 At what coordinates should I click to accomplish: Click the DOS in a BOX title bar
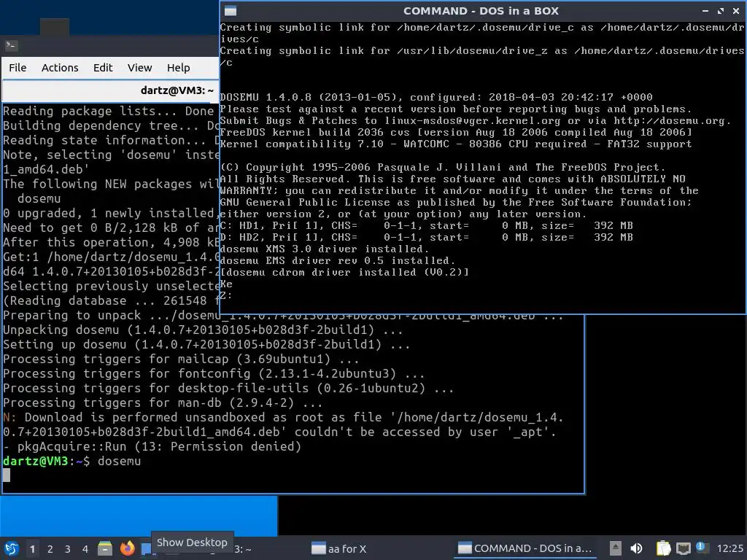pyautogui.click(x=481, y=11)
